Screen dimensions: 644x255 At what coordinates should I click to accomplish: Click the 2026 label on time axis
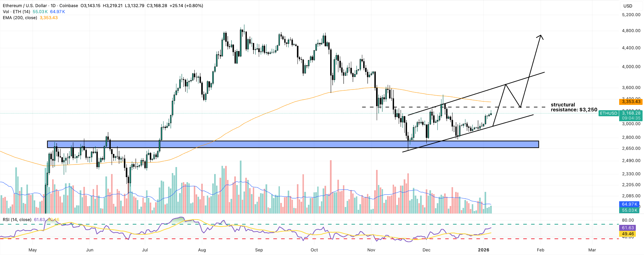[483, 250]
